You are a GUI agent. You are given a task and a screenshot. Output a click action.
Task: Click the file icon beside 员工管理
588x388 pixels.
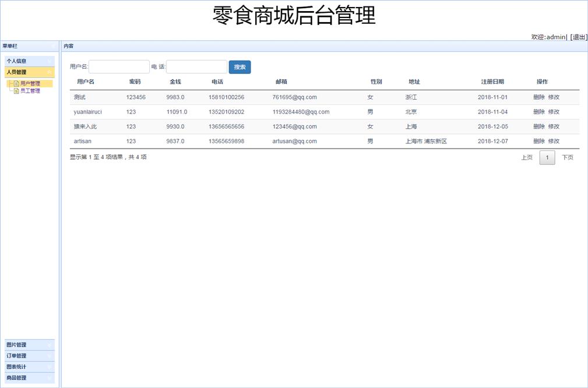(16, 91)
